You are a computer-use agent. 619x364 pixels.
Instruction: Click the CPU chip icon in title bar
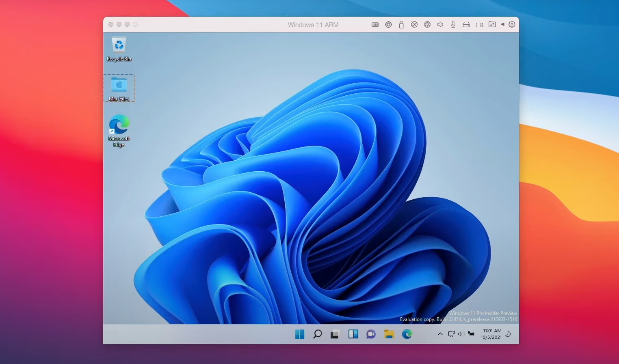(x=388, y=25)
